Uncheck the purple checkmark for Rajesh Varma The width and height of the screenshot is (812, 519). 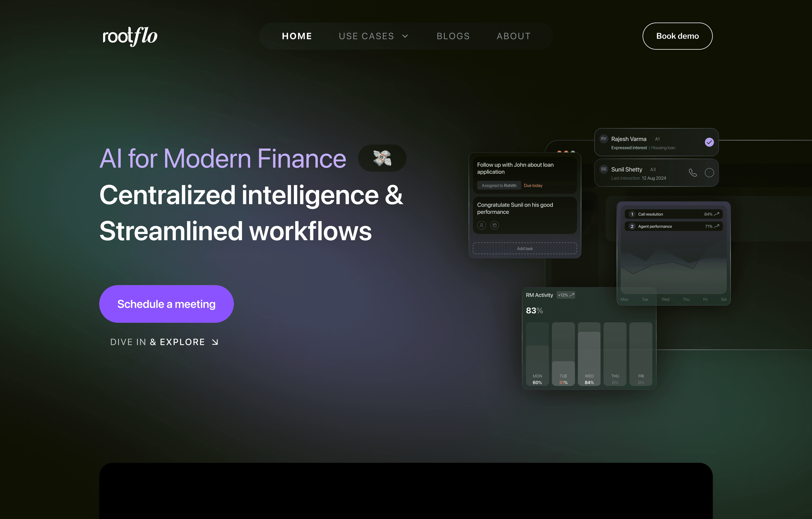click(709, 143)
